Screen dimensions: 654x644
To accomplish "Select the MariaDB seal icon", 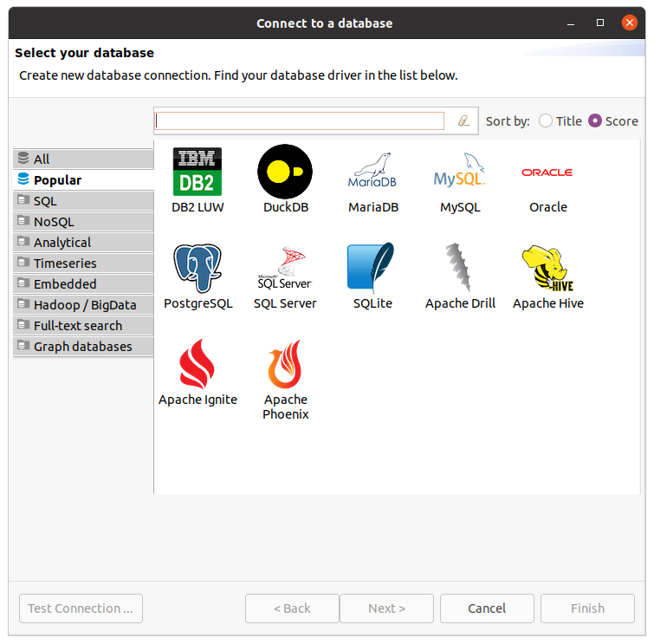I will pos(372,171).
